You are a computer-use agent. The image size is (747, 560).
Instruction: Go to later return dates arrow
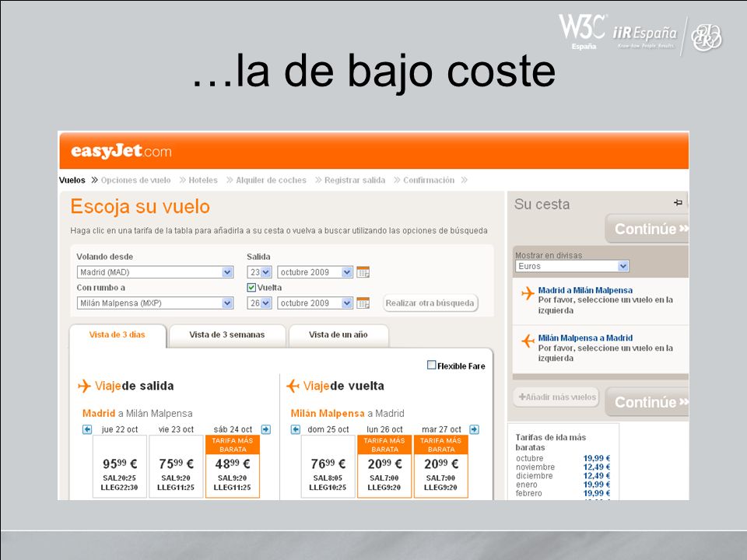coord(474,429)
